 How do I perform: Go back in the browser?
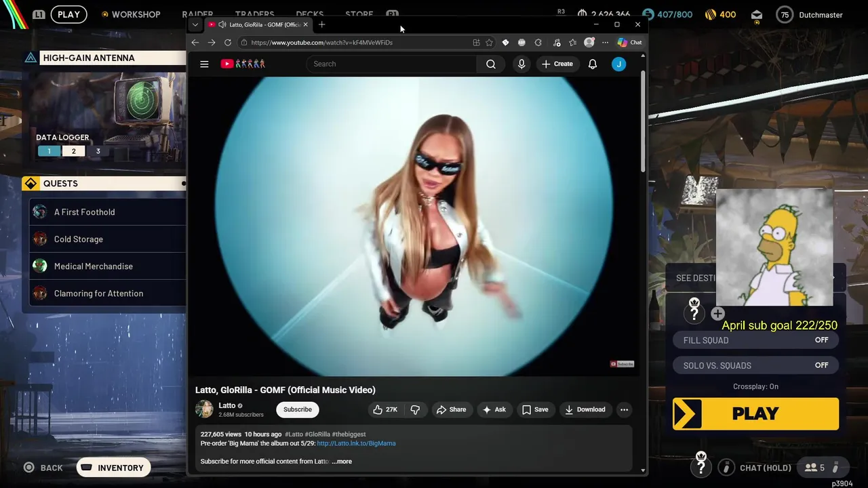pos(195,42)
